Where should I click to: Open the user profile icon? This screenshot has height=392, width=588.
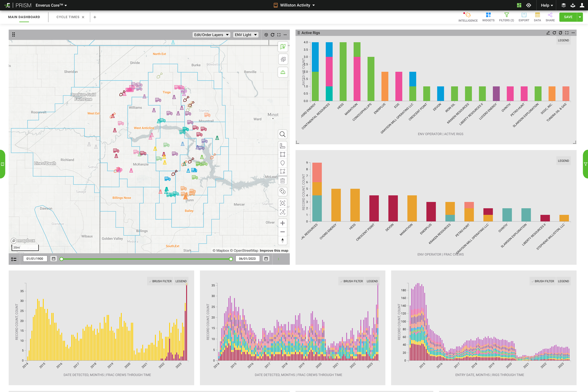582,5
